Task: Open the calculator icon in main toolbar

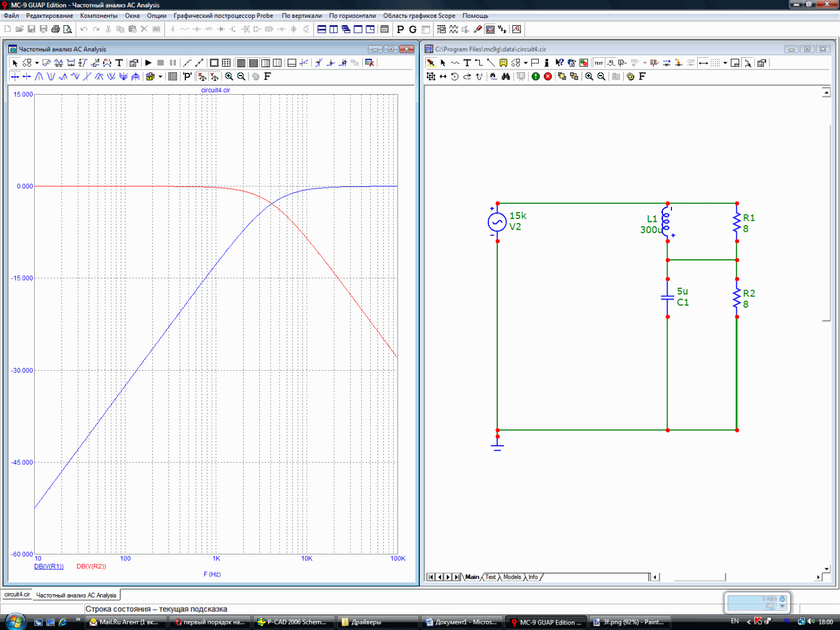Action: click(x=385, y=29)
